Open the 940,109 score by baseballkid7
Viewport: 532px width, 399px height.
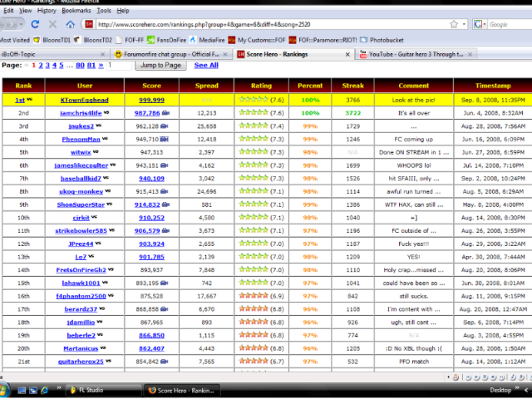tap(151, 179)
